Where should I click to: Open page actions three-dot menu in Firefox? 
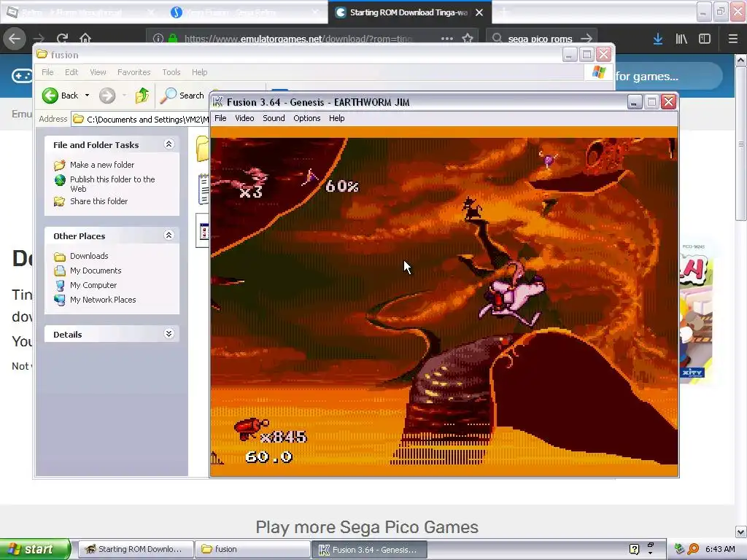coord(447,39)
